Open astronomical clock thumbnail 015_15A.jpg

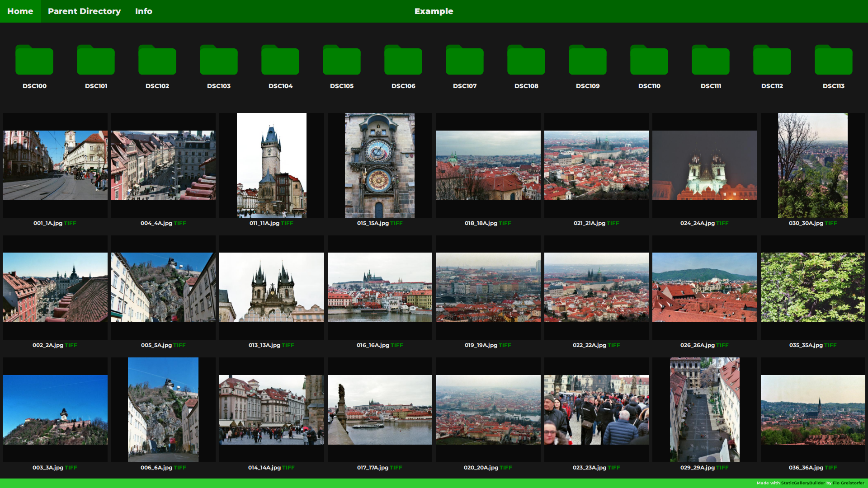coord(380,165)
